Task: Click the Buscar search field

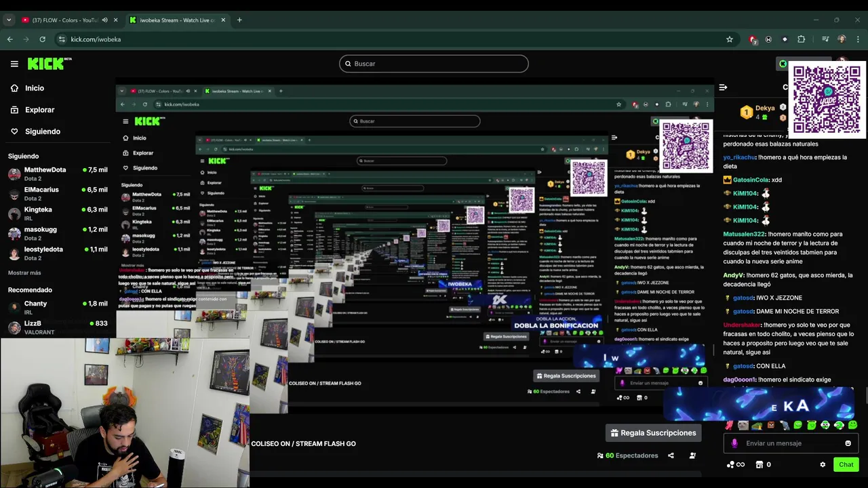Action: point(434,64)
